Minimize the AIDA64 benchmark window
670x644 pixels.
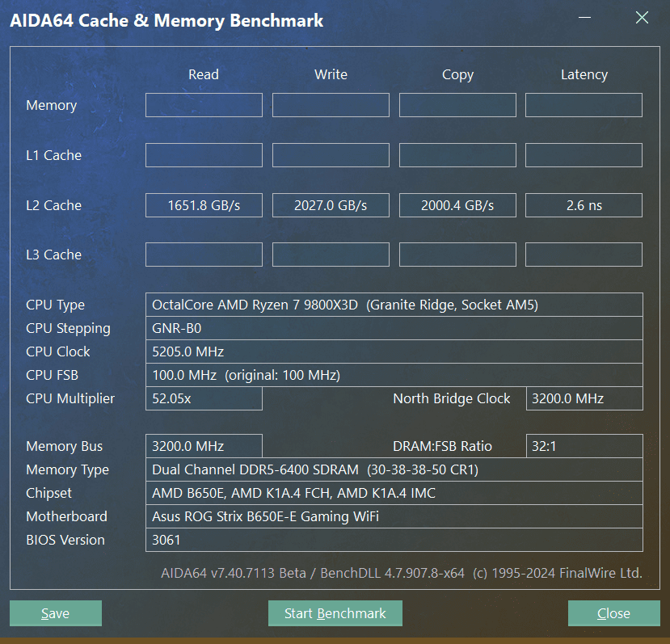pyautogui.click(x=584, y=18)
